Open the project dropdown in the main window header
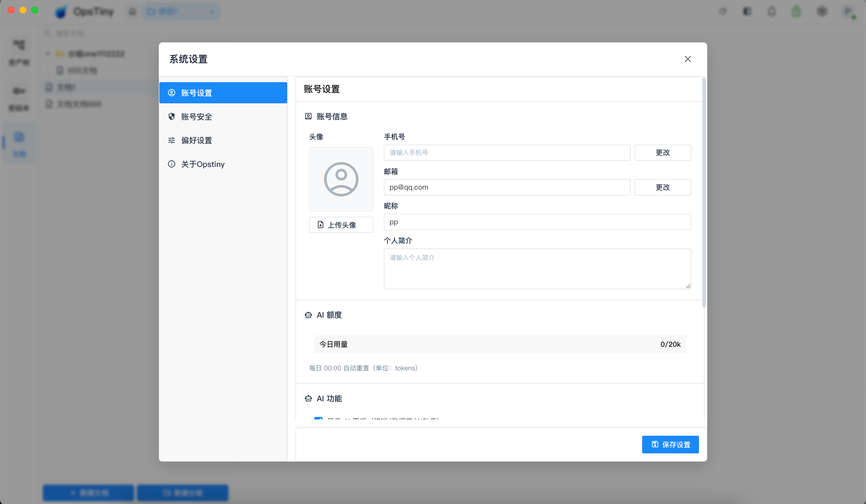866x504 pixels. [181, 12]
